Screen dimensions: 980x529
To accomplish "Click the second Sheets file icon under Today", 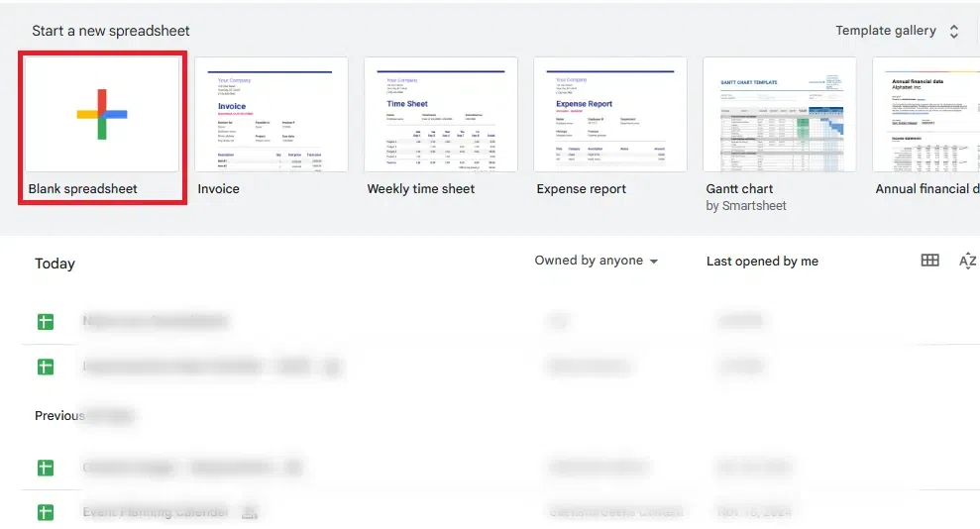I will (x=45, y=367).
